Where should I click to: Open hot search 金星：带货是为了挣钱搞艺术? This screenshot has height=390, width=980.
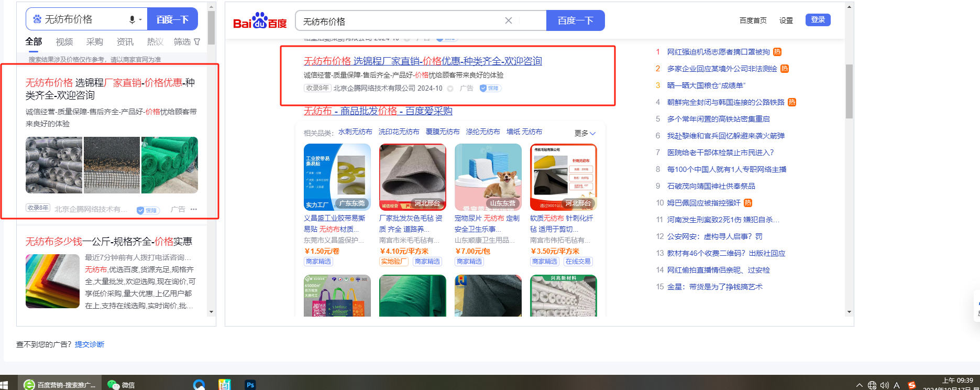(x=715, y=287)
